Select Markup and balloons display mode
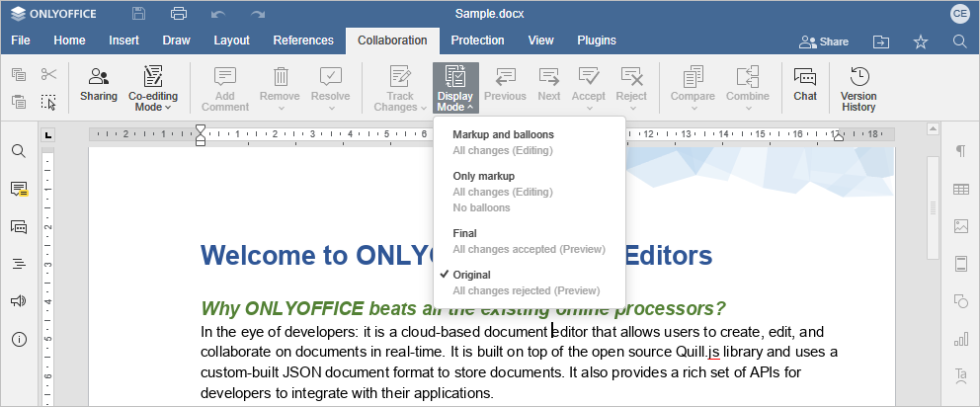The width and height of the screenshot is (980, 407). [x=530, y=142]
